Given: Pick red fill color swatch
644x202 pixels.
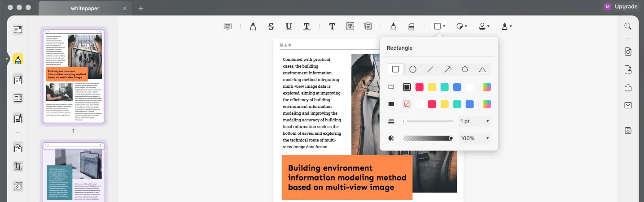Looking at the screenshot, I should [432, 104].
